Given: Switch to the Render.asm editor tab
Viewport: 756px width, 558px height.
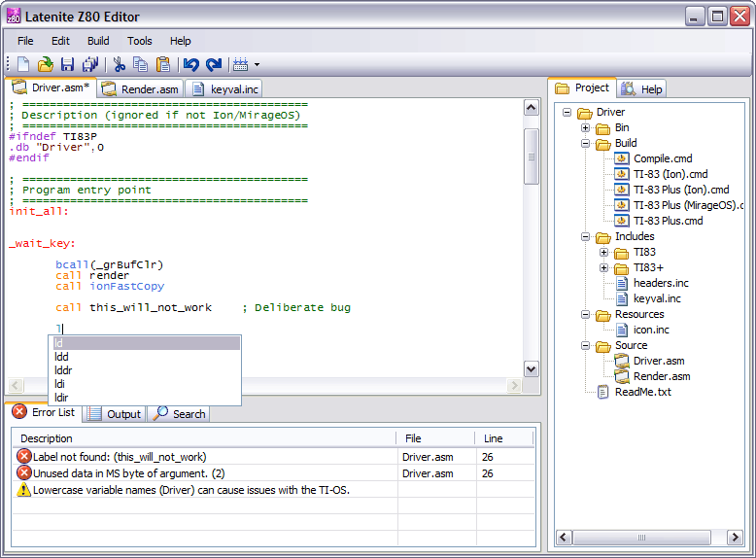Looking at the screenshot, I should point(140,89).
